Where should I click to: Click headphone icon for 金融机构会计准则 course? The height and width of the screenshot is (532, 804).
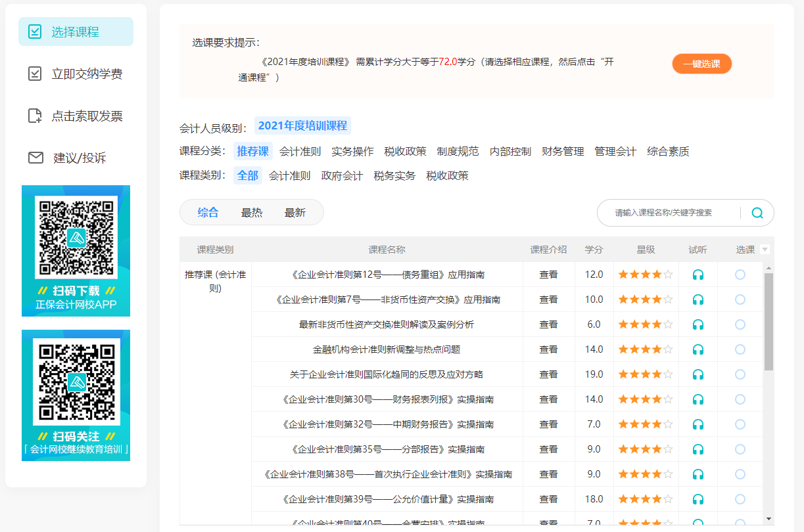[x=698, y=349]
